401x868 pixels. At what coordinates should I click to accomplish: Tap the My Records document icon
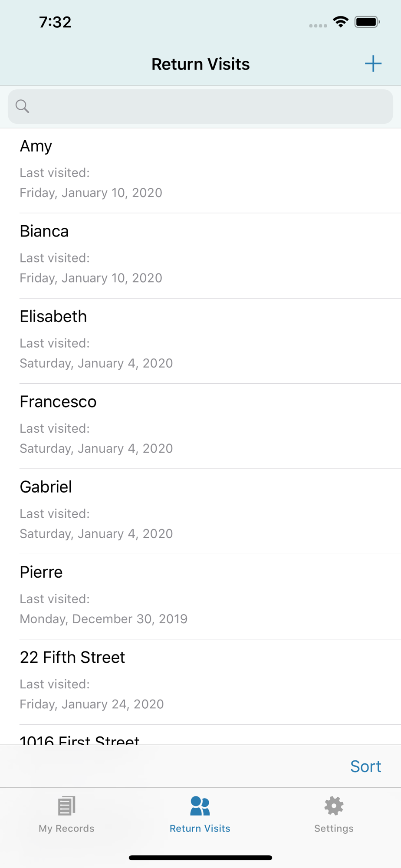coord(66,806)
